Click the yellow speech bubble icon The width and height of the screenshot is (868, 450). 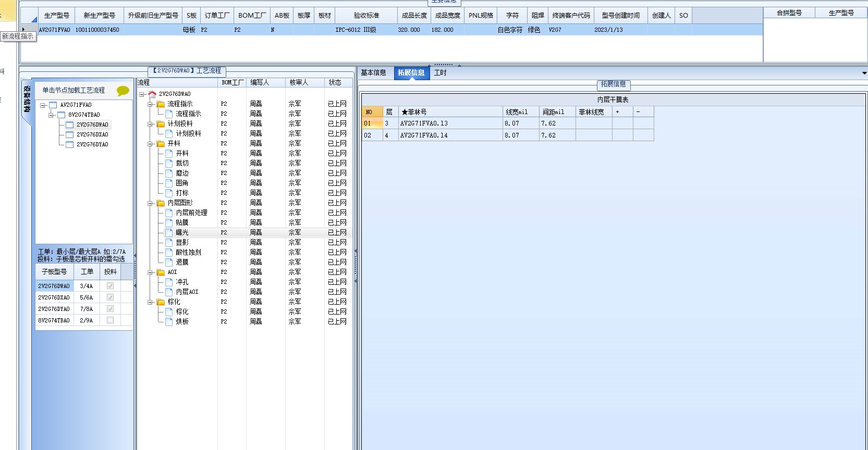(123, 91)
